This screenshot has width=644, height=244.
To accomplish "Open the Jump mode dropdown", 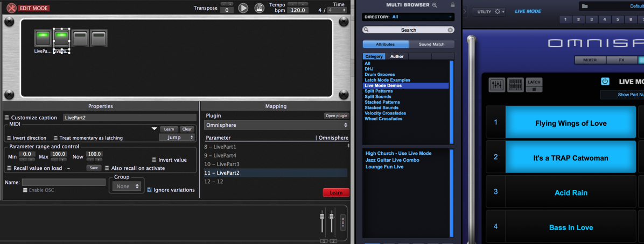I will 177,138.
